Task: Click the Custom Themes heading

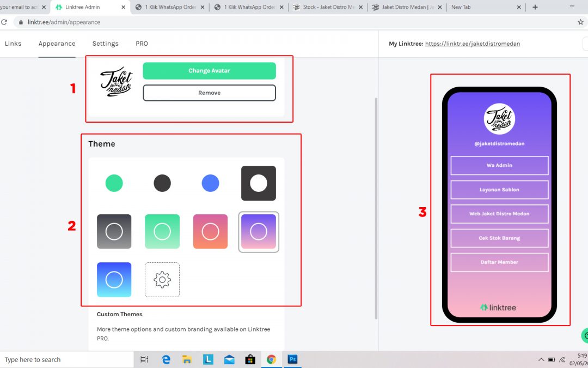Action: tap(120, 315)
